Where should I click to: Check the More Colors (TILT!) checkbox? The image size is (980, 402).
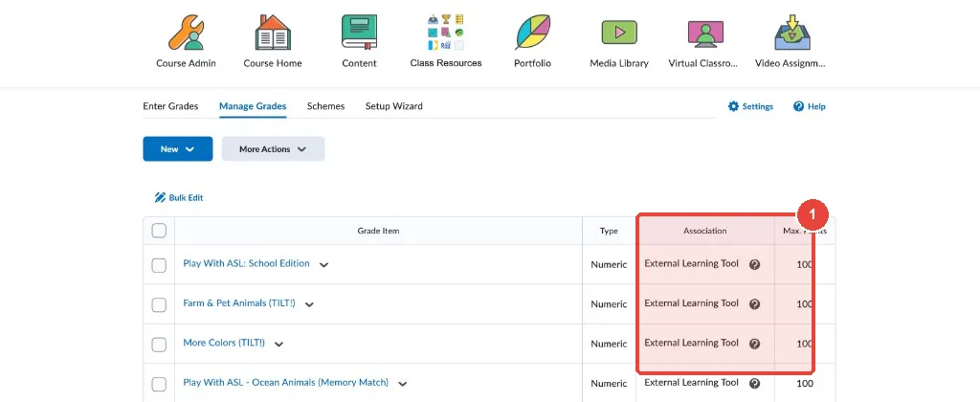160,345
